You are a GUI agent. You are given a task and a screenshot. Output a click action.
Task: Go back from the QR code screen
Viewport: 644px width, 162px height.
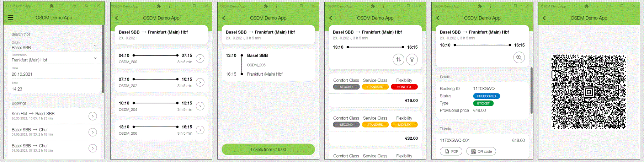[544, 18]
